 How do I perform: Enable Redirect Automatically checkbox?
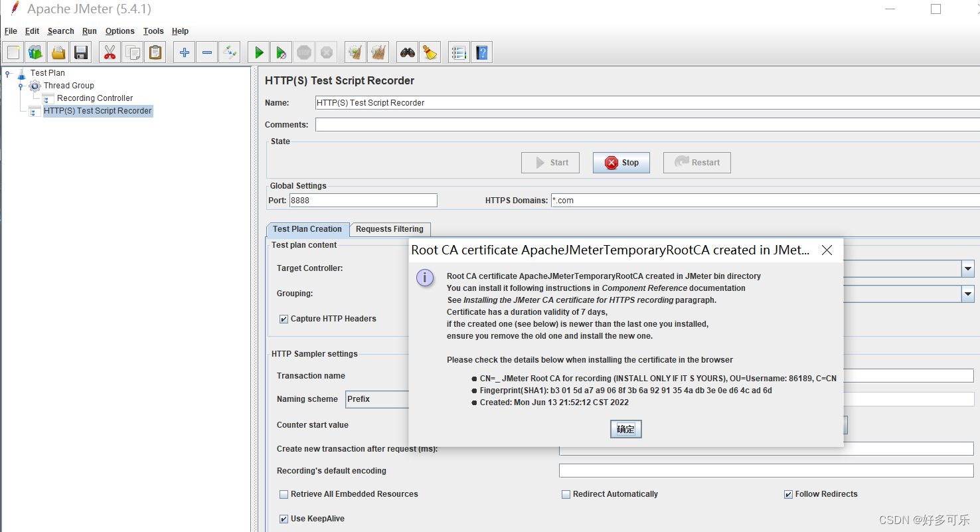click(x=566, y=494)
